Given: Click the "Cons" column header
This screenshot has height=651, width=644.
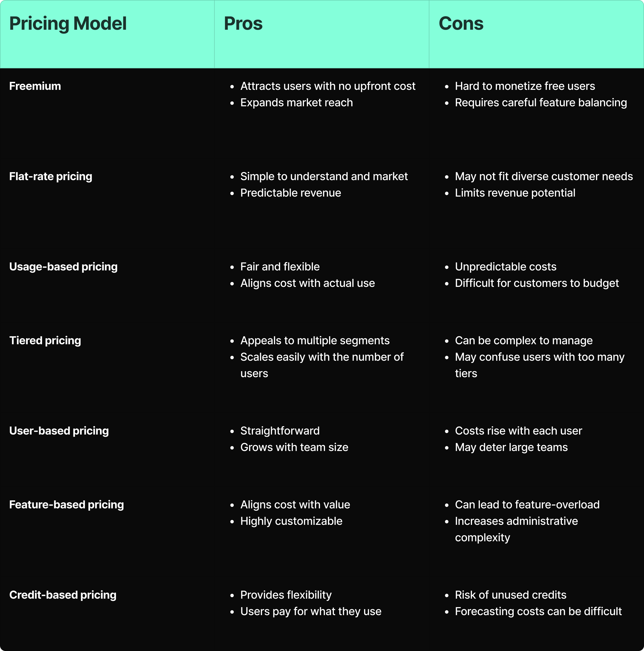Looking at the screenshot, I should click(461, 24).
